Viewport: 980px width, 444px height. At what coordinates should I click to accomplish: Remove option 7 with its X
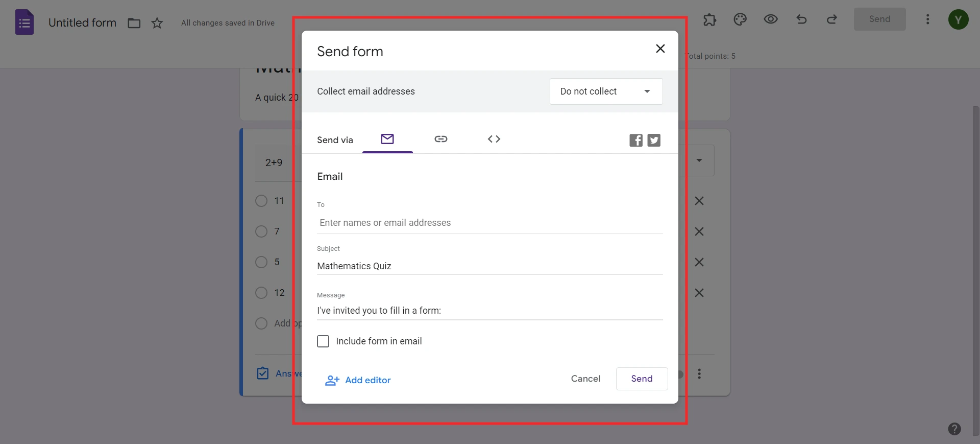(x=699, y=231)
